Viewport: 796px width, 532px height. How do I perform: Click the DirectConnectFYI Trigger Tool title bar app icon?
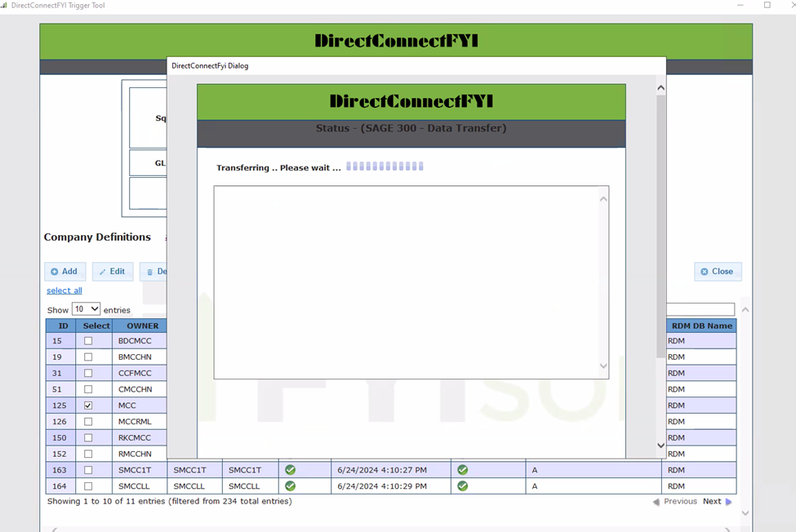[x=4, y=5]
